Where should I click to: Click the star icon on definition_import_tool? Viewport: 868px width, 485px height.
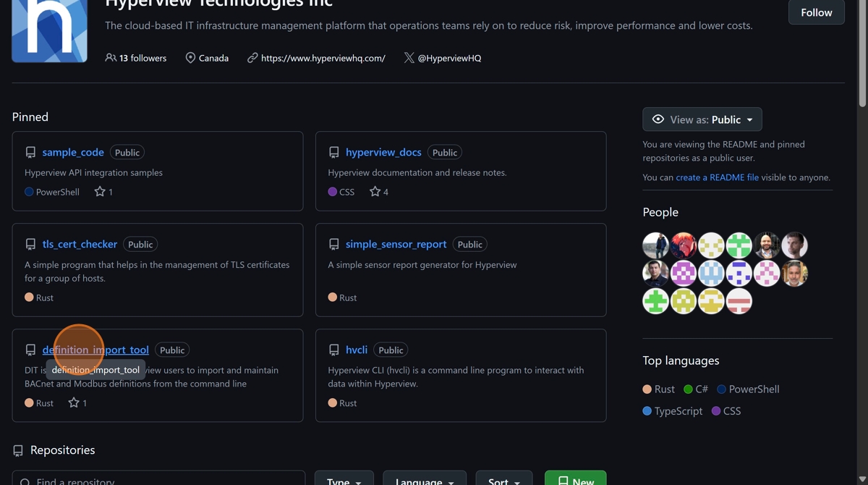74,403
